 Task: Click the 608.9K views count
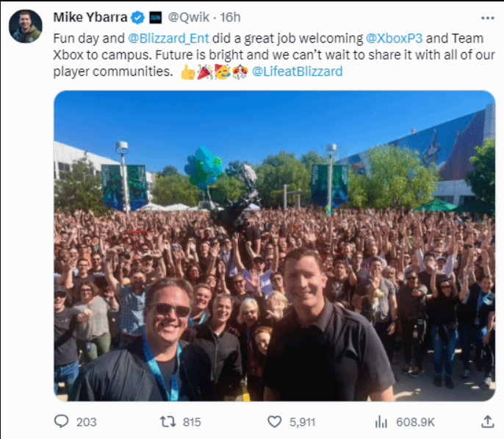[415, 422]
